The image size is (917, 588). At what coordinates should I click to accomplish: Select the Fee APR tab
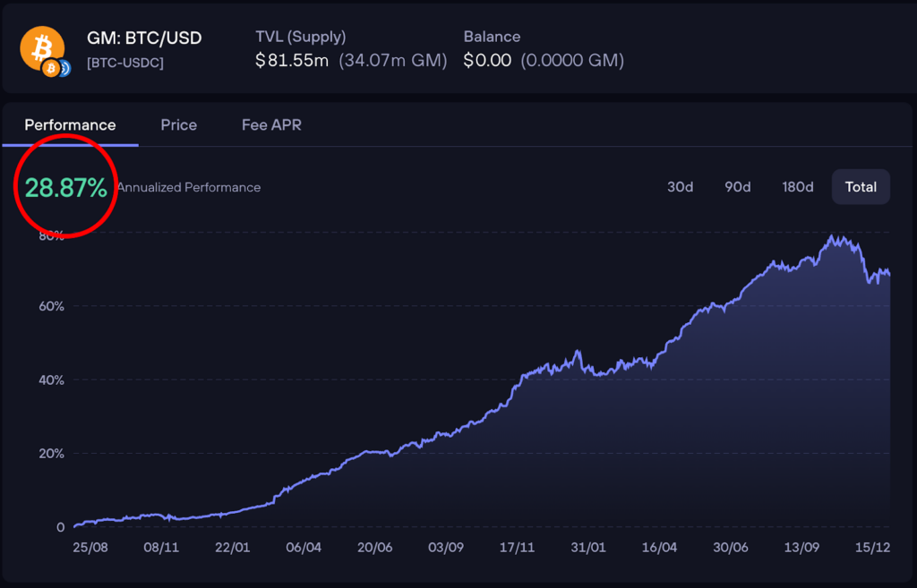click(x=271, y=125)
